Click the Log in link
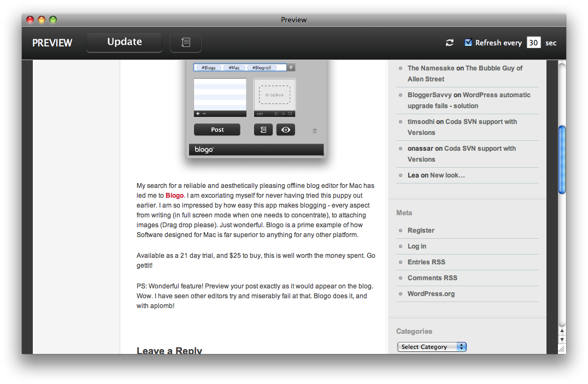 [417, 246]
